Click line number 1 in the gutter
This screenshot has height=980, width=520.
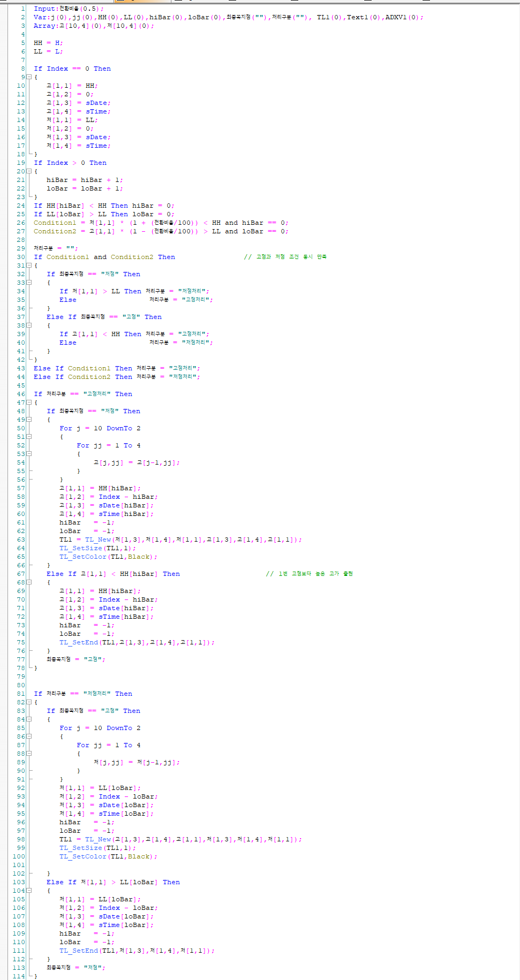tap(22, 9)
